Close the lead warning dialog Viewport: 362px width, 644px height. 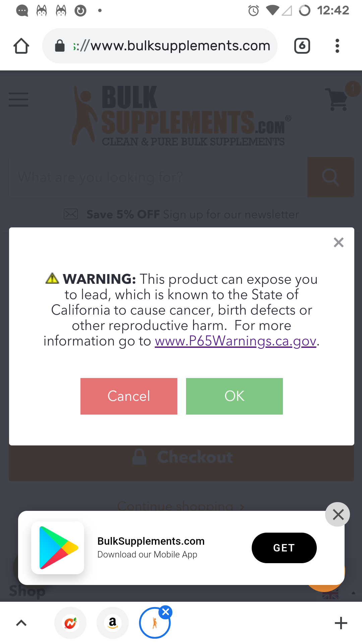tap(339, 242)
